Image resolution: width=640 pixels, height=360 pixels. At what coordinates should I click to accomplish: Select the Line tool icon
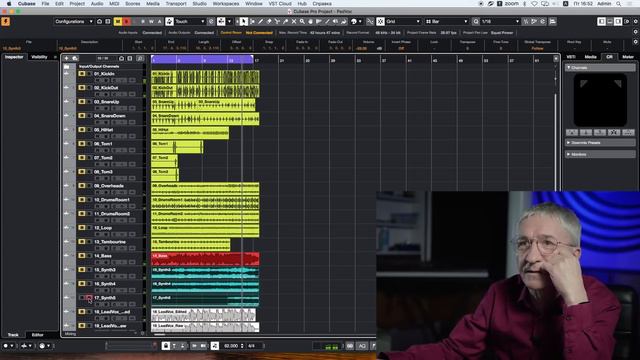pos(327,21)
